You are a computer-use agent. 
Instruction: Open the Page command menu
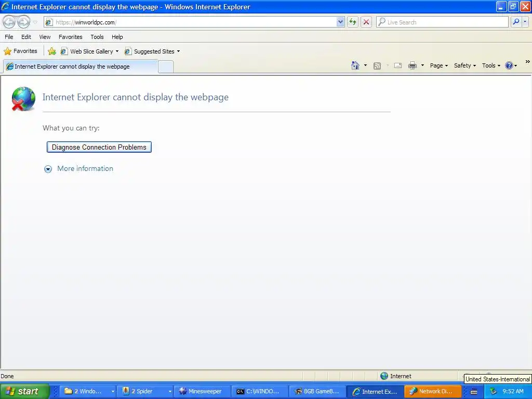439,65
